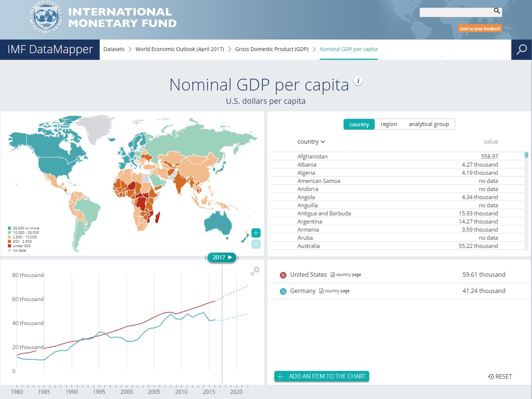Switch to the region tab
The width and height of the screenshot is (532, 399).
click(389, 124)
